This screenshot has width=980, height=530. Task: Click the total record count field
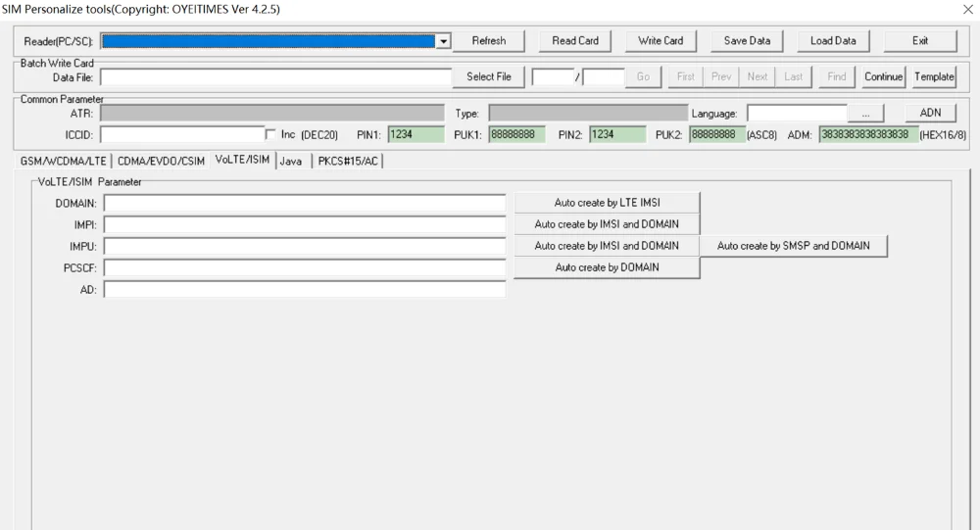tap(604, 76)
